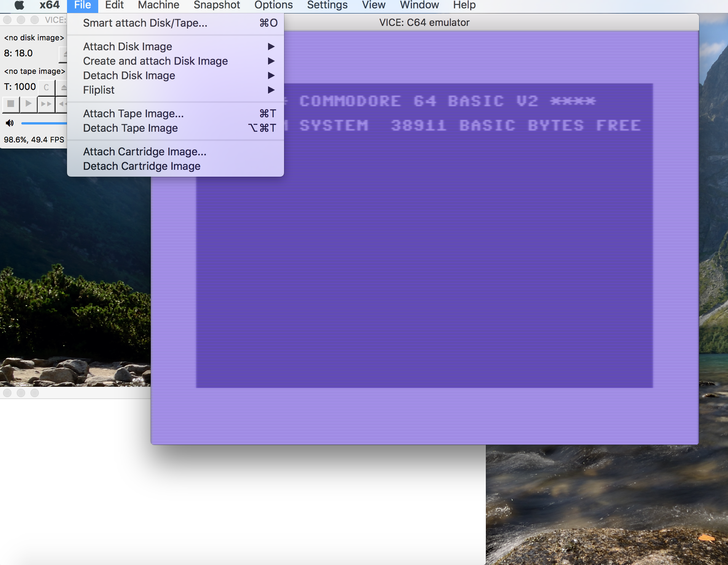Screen dimensions: 728x565
Task: Open the Settings menu
Action: click(327, 5)
